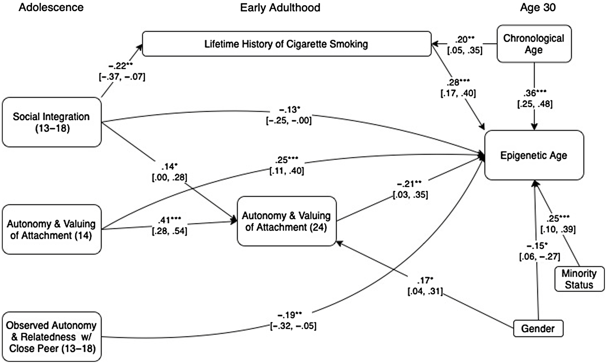Viewport: 607px width, 364px height.
Task: Select the Minority Status node box
Action: 574,280
